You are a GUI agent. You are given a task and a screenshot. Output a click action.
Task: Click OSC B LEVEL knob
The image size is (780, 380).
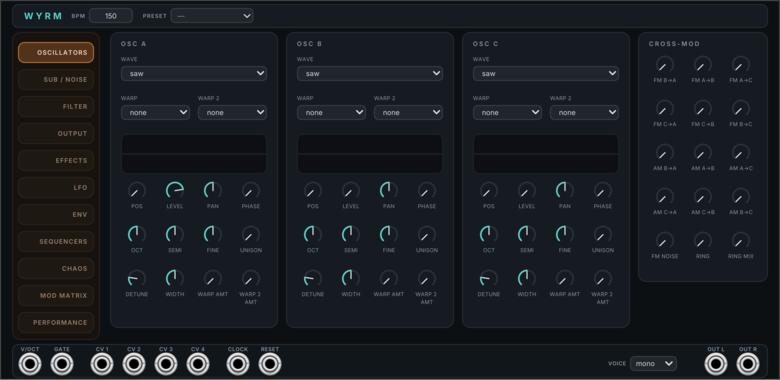click(x=351, y=190)
